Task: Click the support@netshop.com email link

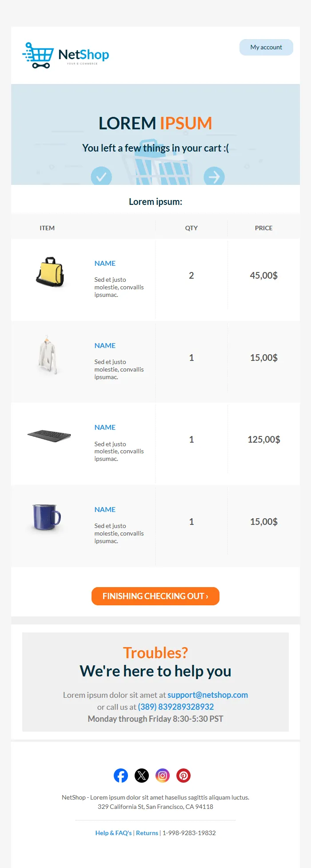Action: 207,695
